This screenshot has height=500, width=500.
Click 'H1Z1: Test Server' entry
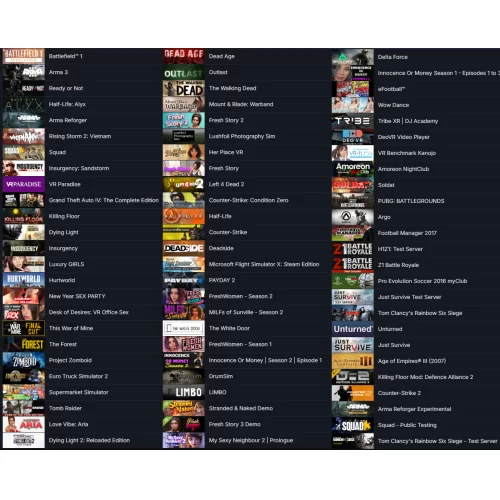[400, 249]
